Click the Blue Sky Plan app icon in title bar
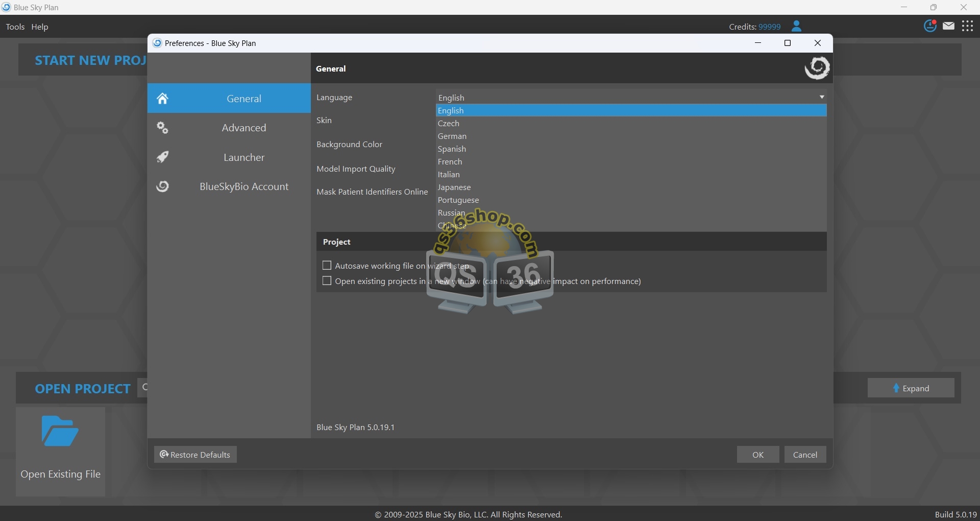 coord(6,7)
